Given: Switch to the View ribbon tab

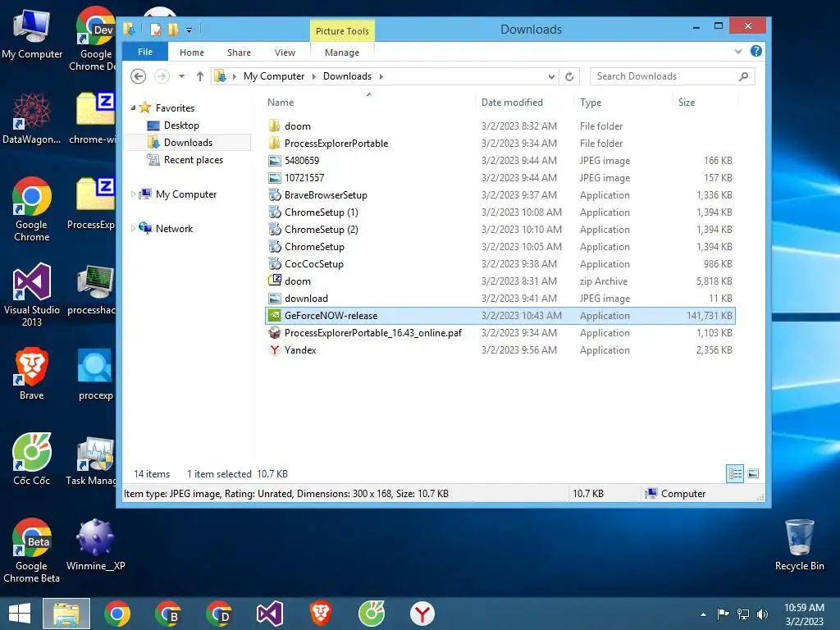Looking at the screenshot, I should click(x=285, y=52).
